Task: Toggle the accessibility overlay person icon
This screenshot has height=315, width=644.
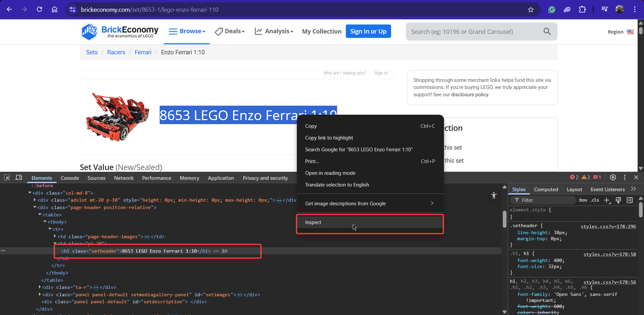Action: pos(494,195)
